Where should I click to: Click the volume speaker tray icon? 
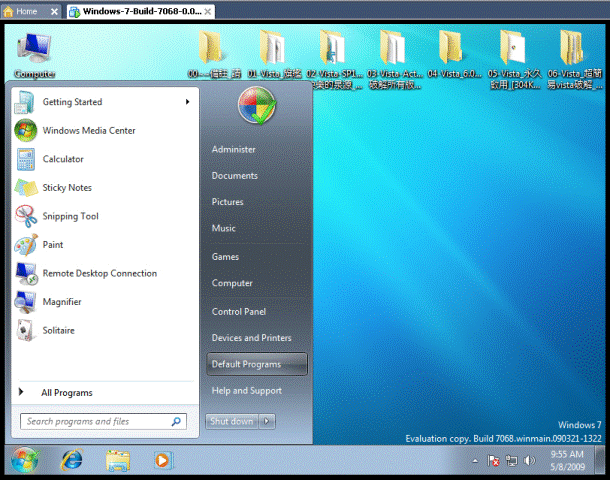coord(529,461)
